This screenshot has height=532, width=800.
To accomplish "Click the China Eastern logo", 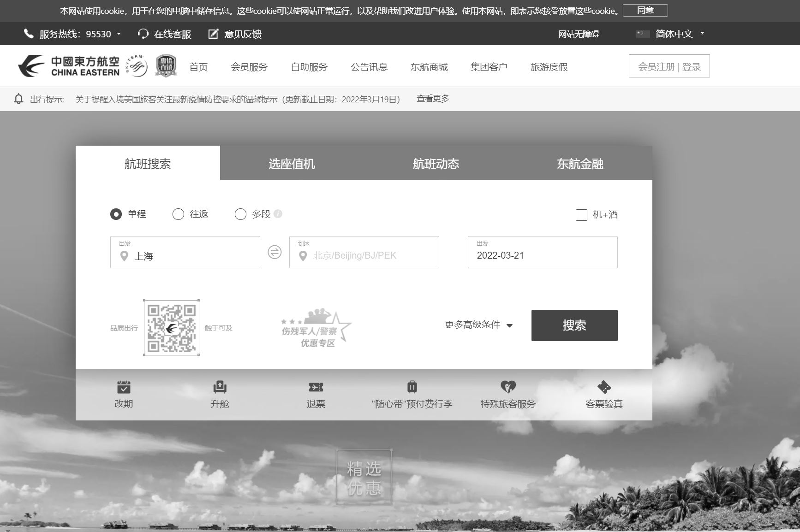I will (x=69, y=66).
